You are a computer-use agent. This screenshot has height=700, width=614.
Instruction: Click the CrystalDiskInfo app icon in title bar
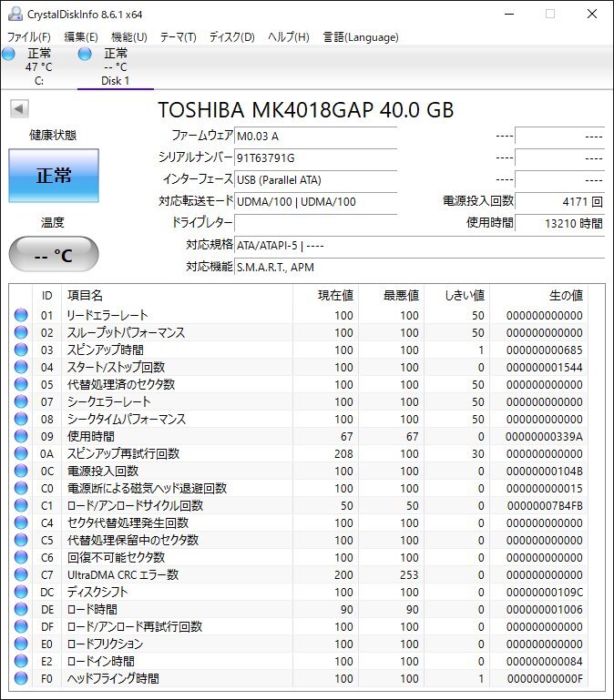pos(15,14)
